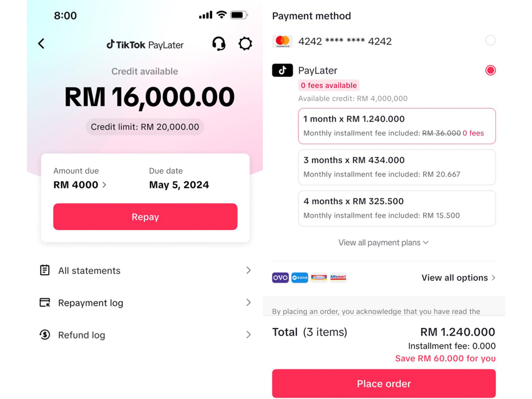Click the Mastercard logo icon
This screenshot has width=532, height=399.
pyautogui.click(x=282, y=41)
